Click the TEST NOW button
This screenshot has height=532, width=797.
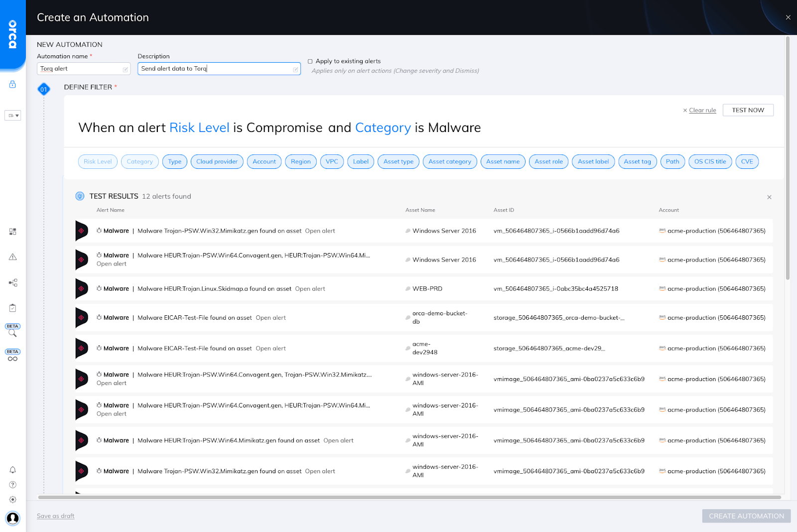pos(748,110)
